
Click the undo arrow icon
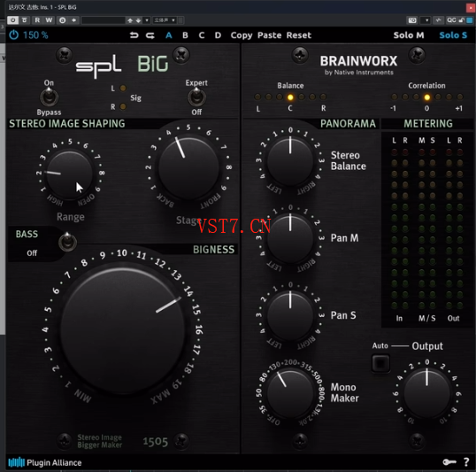(134, 35)
